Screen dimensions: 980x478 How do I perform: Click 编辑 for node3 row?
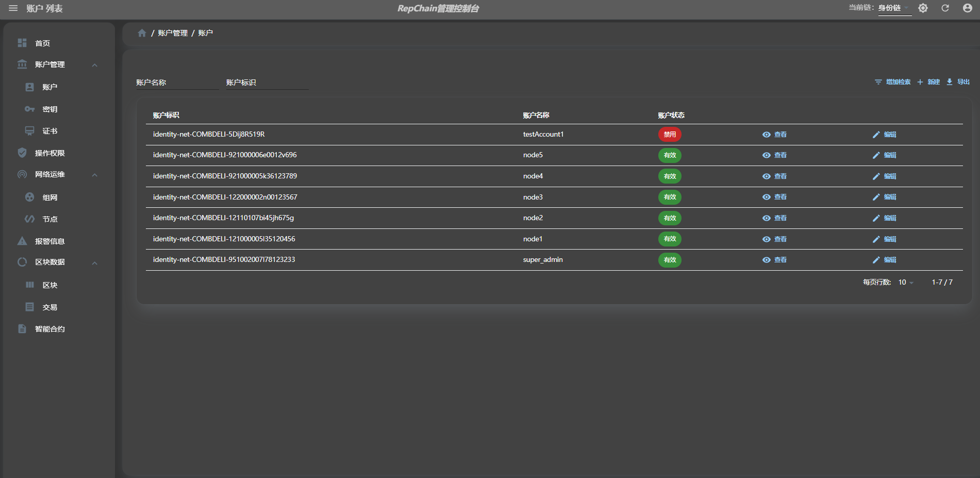pyautogui.click(x=885, y=197)
